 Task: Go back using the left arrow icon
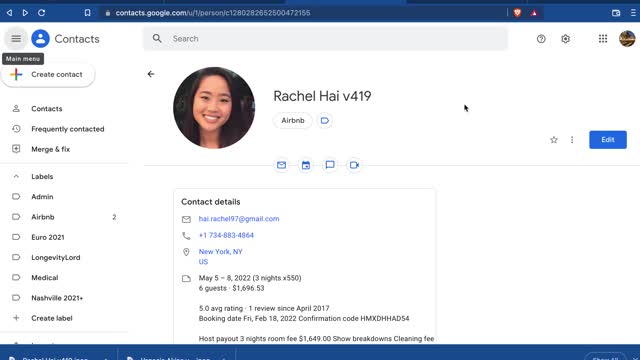point(151,74)
